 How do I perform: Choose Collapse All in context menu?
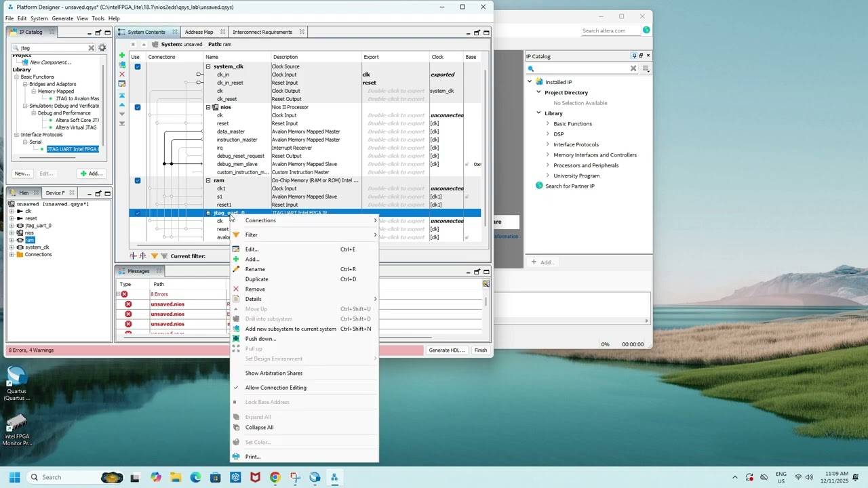click(x=304, y=428)
